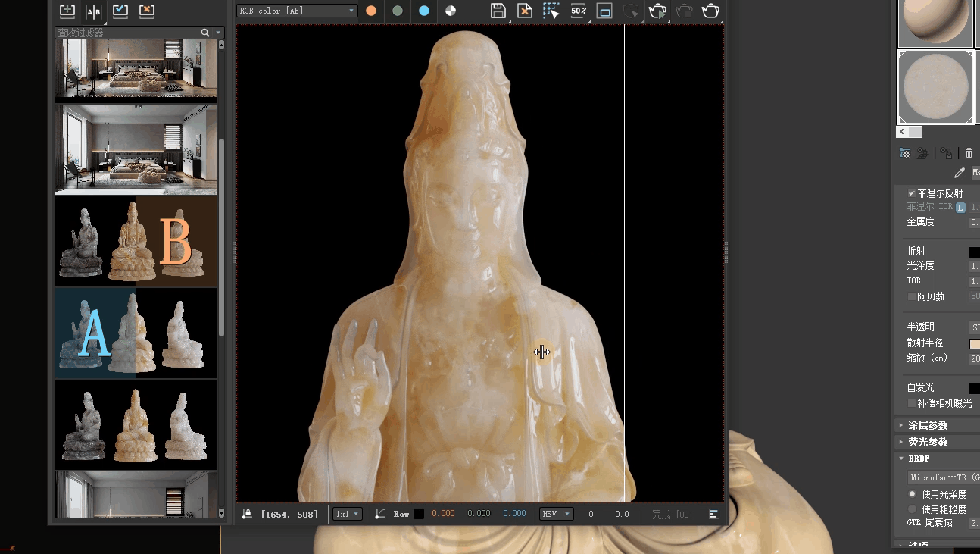Select the 使用粗糙度 radio button
Viewport: 980px width, 554px height.
(x=912, y=509)
